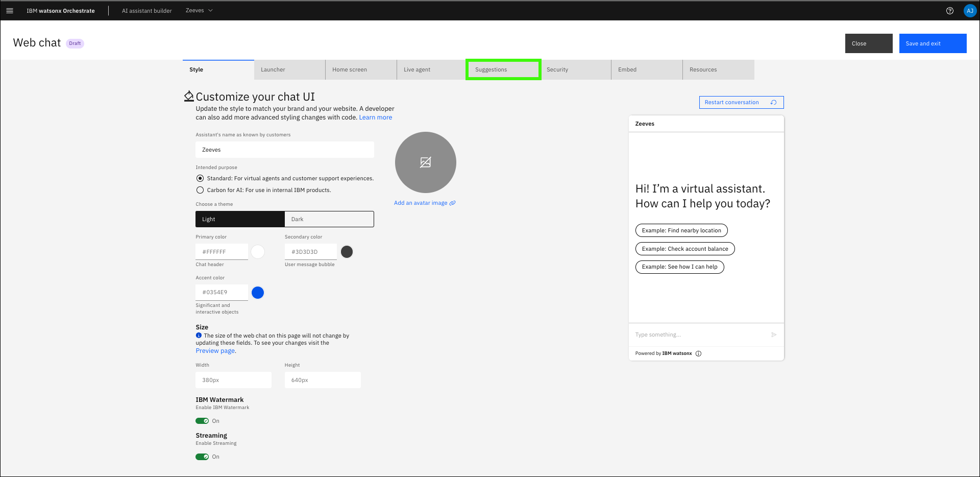Click the send message arrow icon

(774, 335)
